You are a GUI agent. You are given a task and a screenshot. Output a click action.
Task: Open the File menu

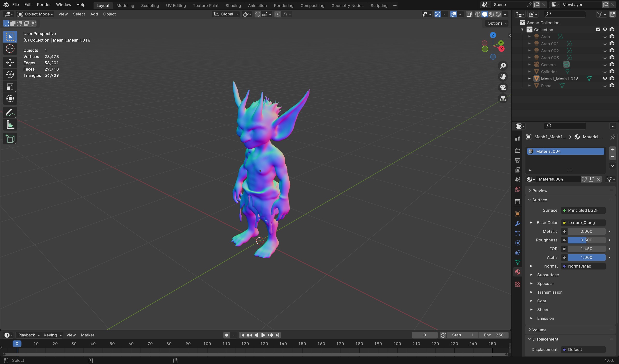(15, 5)
